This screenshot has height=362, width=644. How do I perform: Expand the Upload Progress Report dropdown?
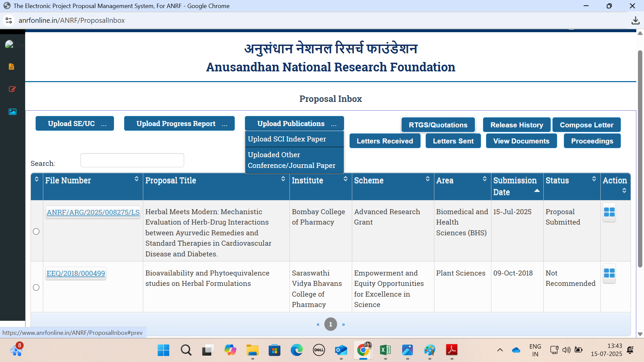click(179, 124)
